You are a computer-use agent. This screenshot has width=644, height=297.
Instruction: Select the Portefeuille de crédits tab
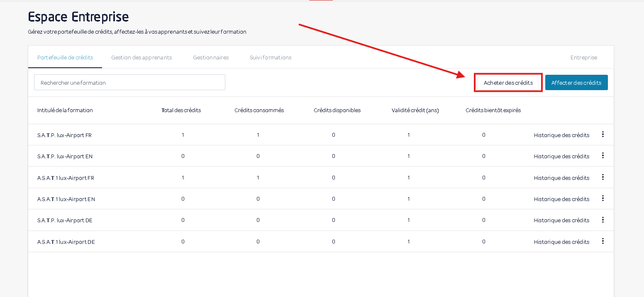[x=65, y=58]
